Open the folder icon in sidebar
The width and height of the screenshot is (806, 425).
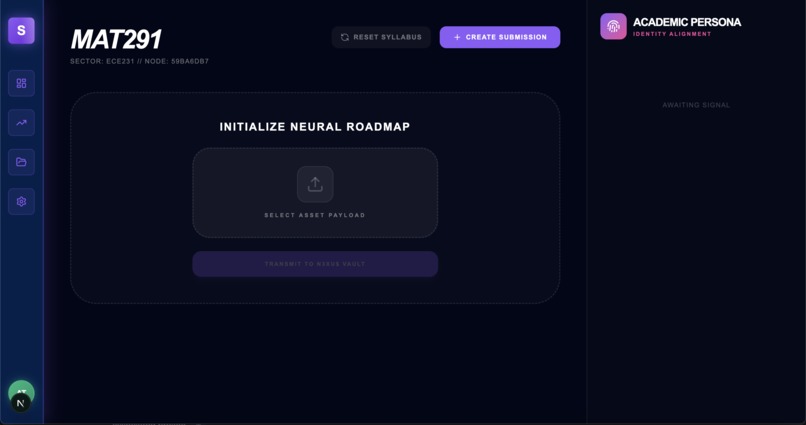21,162
